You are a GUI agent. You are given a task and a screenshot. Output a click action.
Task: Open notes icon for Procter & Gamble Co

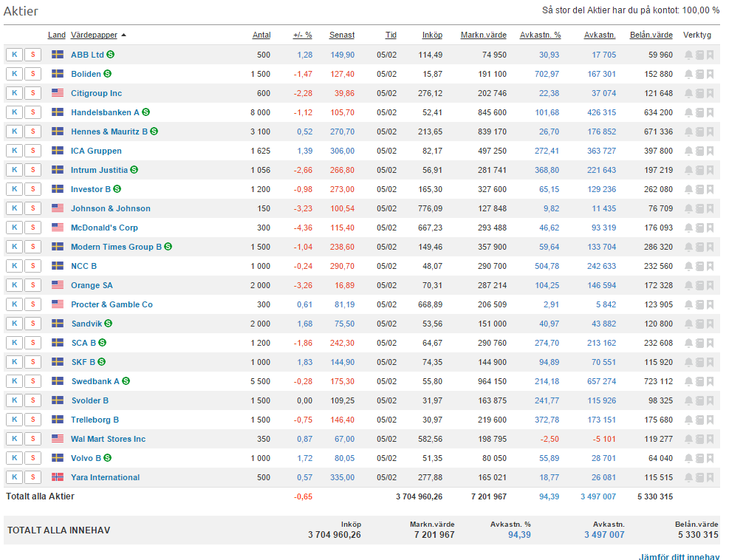(x=699, y=304)
